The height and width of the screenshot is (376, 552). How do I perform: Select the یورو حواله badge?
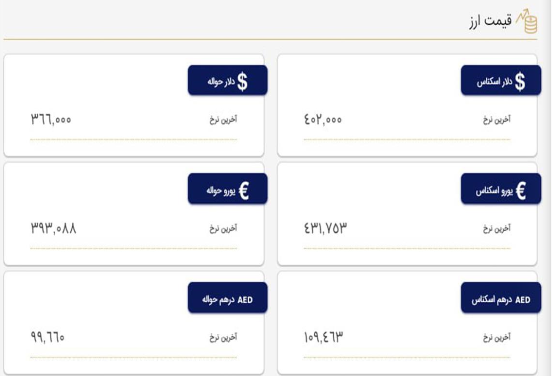point(228,189)
